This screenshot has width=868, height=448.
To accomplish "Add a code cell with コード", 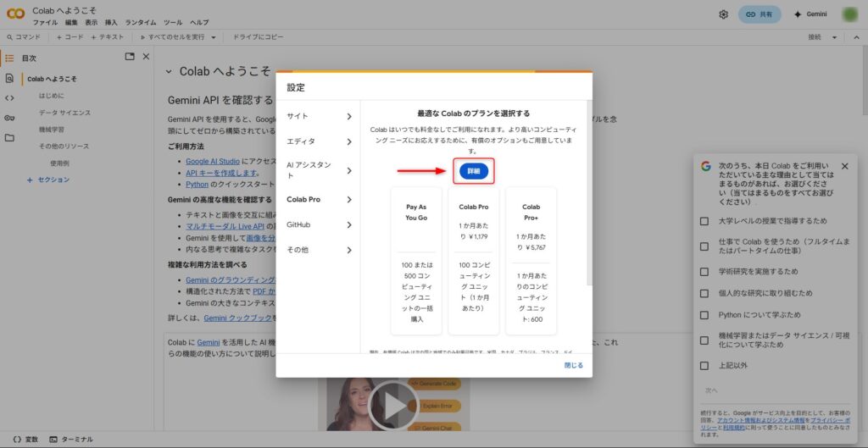I will (x=70, y=37).
